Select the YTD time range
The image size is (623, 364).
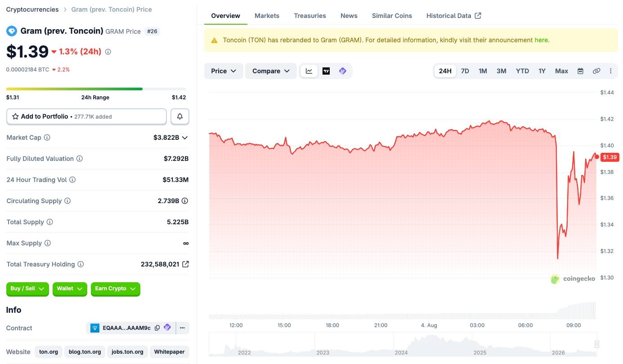click(x=522, y=71)
